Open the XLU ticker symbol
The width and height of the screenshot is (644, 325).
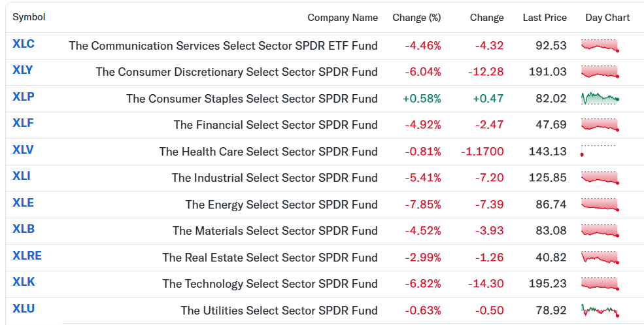24,309
